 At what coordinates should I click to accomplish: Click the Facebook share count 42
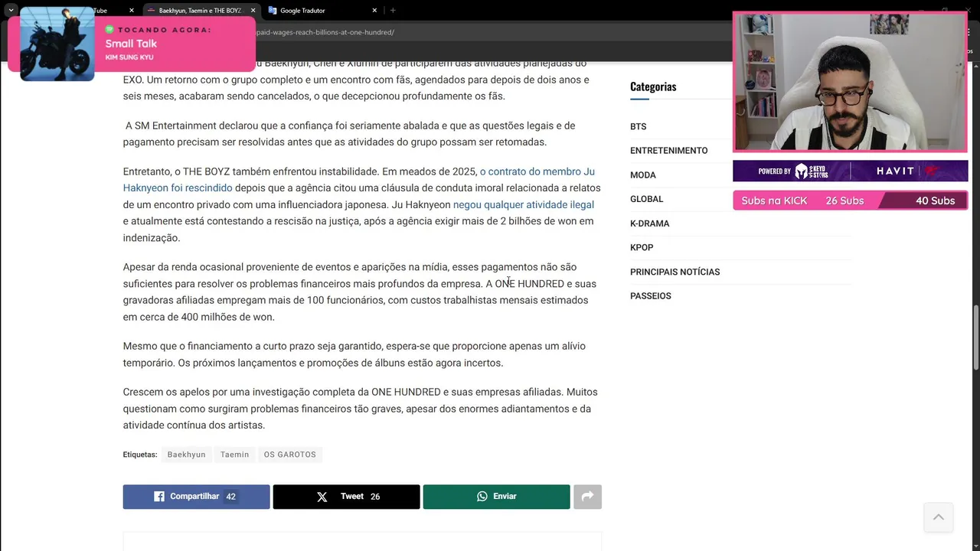tap(230, 497)
